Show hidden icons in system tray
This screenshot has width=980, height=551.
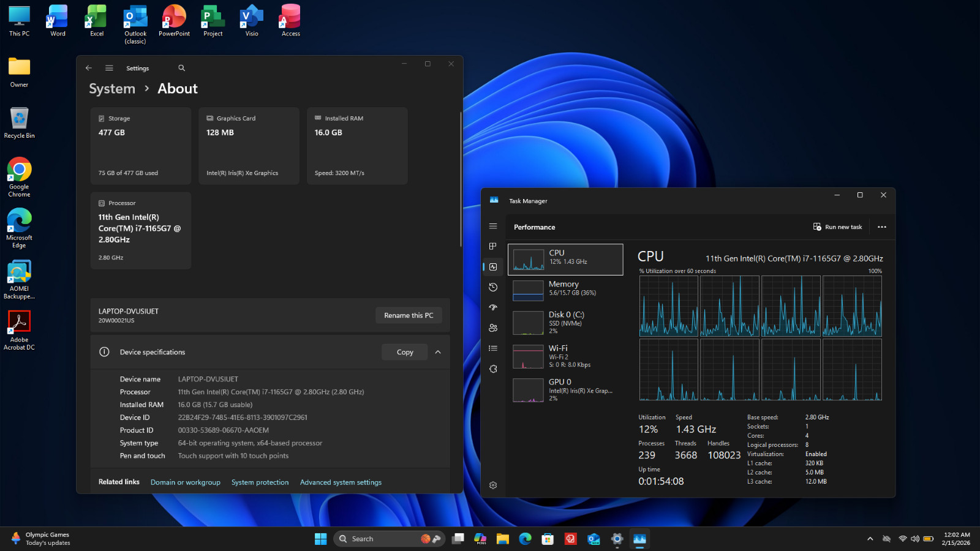point(870,539)
